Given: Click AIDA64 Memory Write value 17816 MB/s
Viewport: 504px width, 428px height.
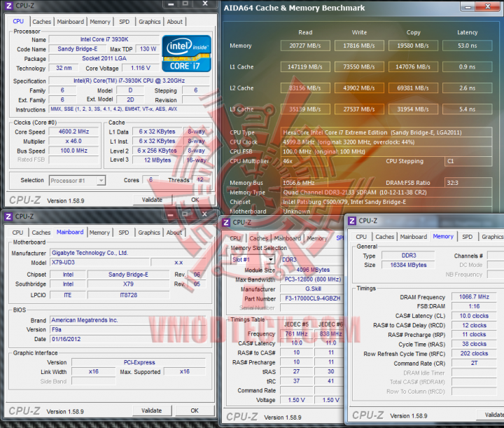Looking at the screenshot, I should pyautogui.click(x=359, y=46).
